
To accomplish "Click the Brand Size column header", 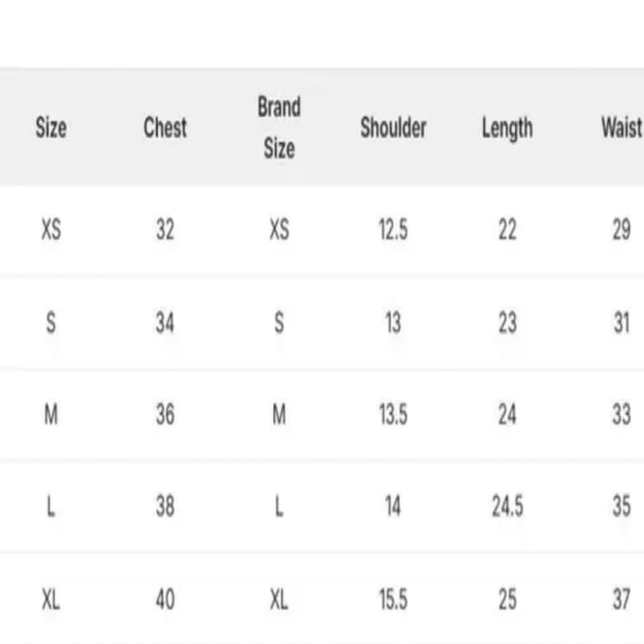I will [278, 128].
